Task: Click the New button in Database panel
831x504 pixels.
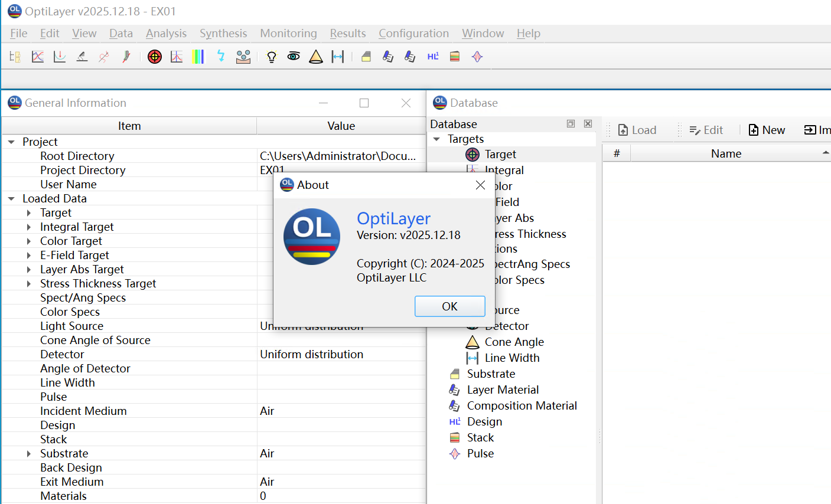Action: pyautogui.click(x=767, y=130)
